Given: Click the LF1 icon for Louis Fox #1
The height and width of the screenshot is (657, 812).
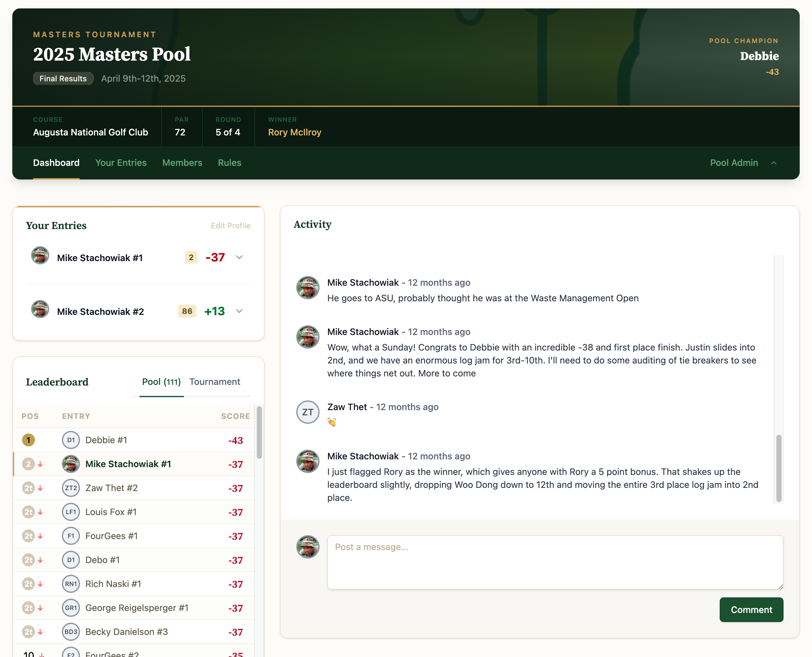Looking at the screenshot, I should 71,512.
